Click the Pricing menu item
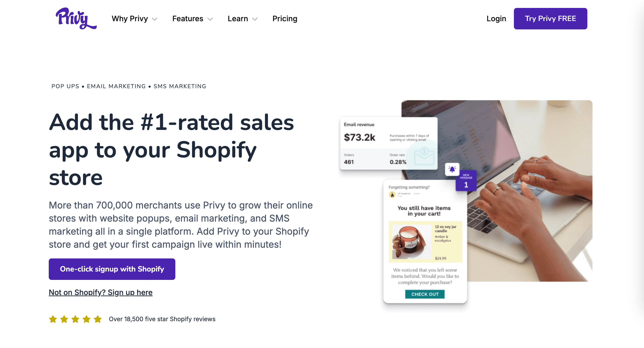Image resolution: width=644 pixels, height=348 pixels. tap(284, 18)
